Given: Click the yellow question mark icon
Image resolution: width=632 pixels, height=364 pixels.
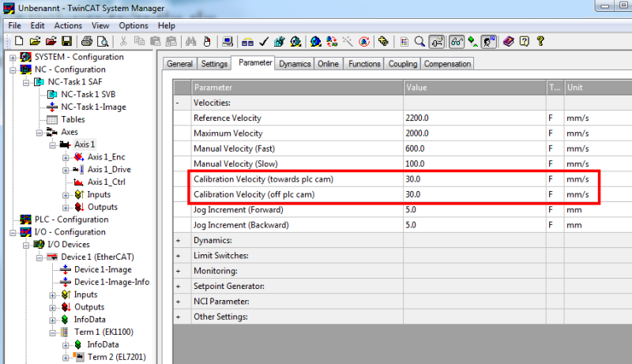Looking at the screenshot, I should tap(540, 41).
